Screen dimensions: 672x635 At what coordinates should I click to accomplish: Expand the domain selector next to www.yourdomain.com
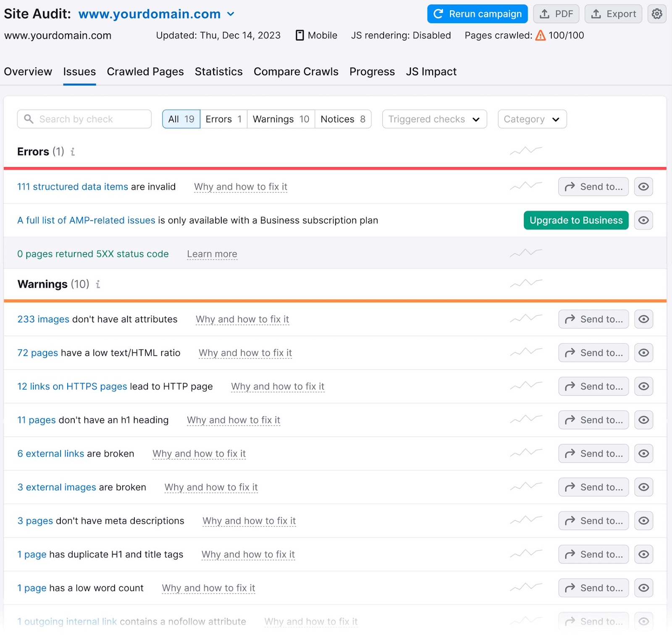[230, 14]
